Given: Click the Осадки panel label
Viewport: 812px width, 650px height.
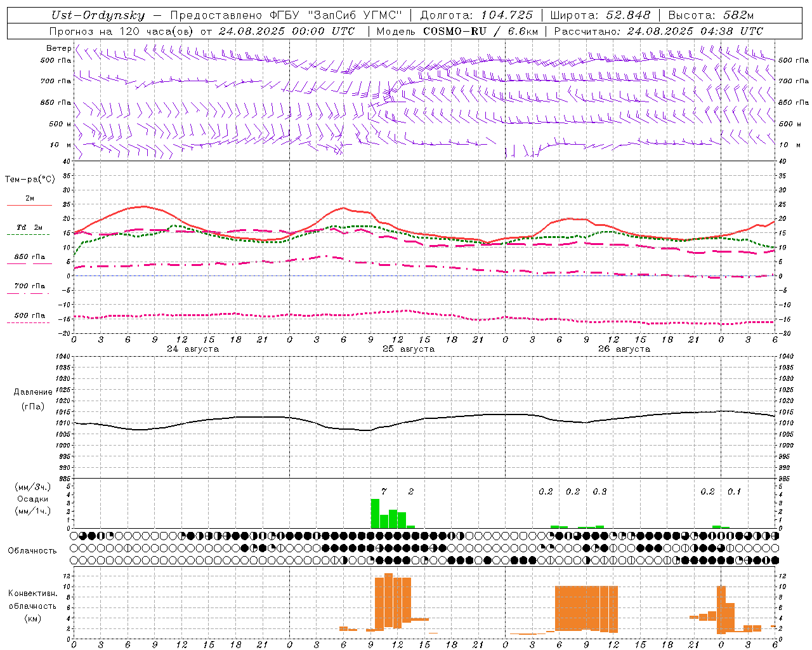Looking at the screenshot, I should (x=32, y=499).
